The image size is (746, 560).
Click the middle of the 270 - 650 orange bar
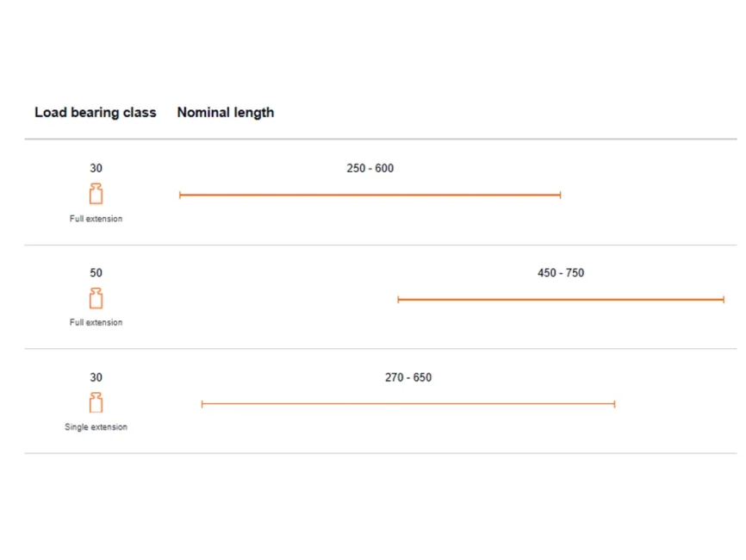[408, 403]
